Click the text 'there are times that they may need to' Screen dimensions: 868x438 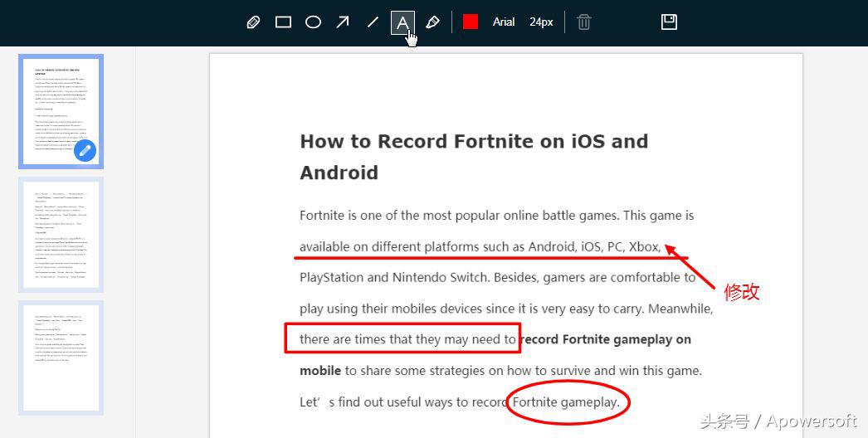coord(408,339)
